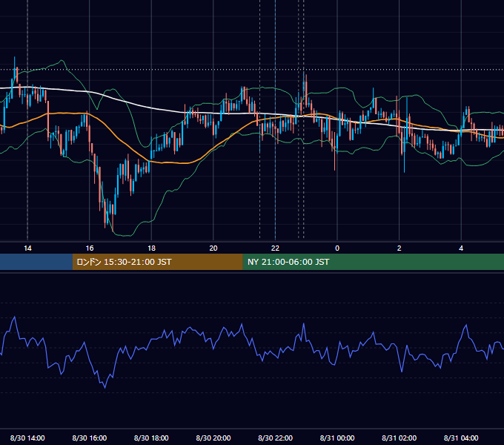Click the blue session band before London

coord(36,262)
